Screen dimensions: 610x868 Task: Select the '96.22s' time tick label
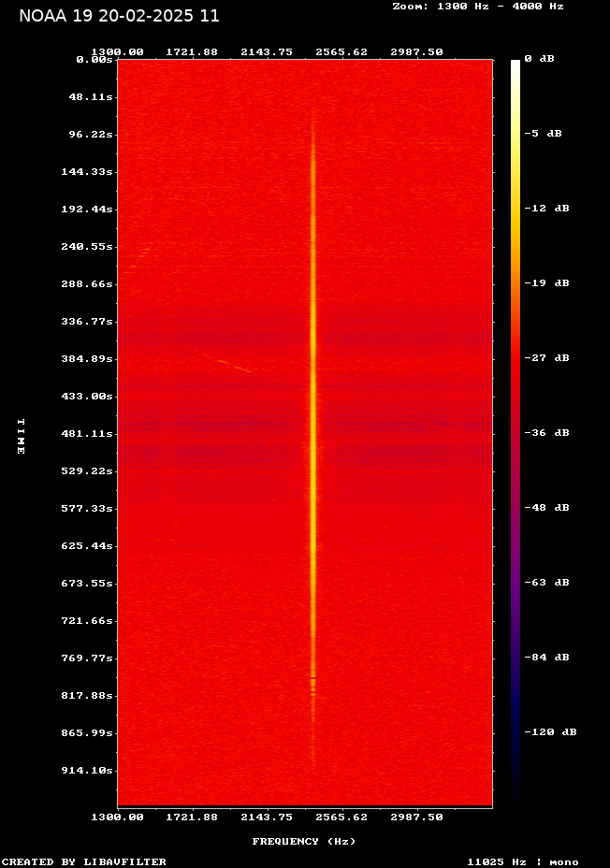(x=91, y=135)
